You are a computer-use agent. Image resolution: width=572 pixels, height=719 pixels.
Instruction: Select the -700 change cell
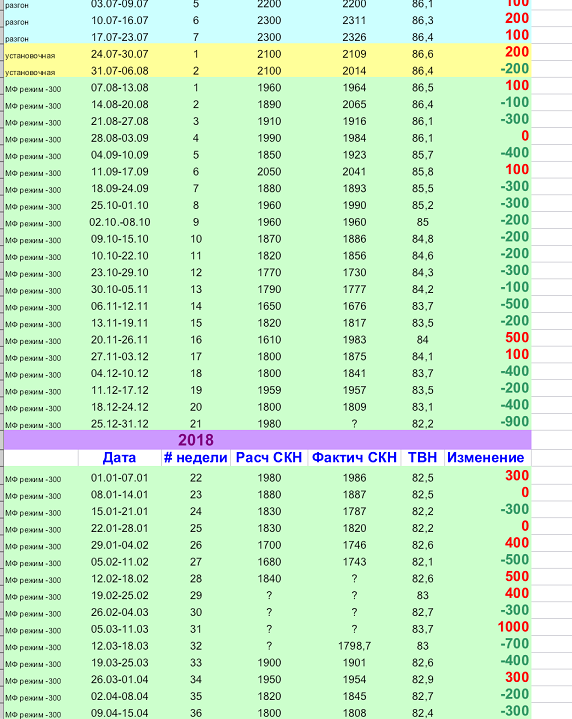pos(515,644)
